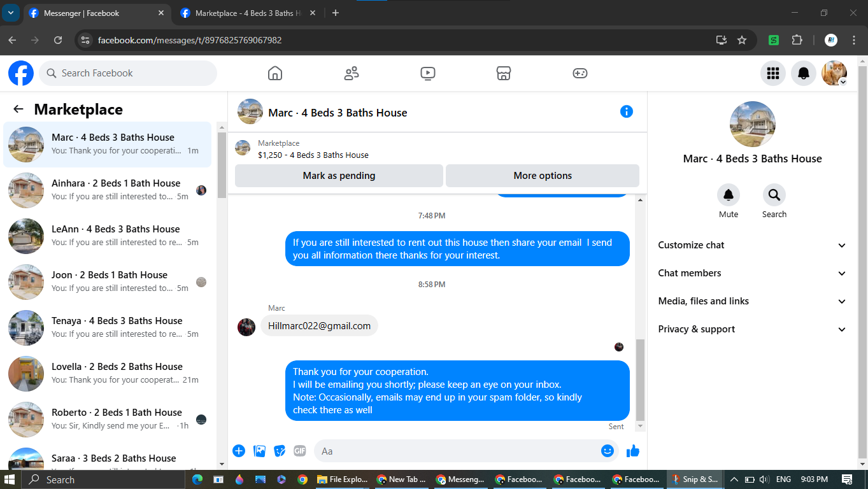Screen dimensions: 868x489
Task: Attach a photo with the image icon
Action: (x=259, y=451)
